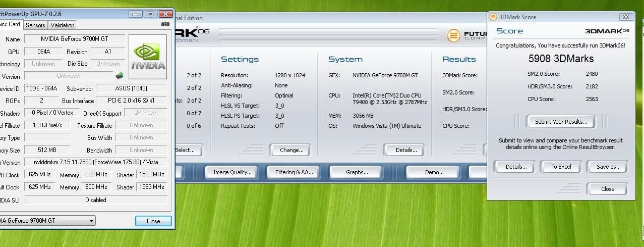Click the camera screenshot icon in GPU-Z

coord(165,24)
